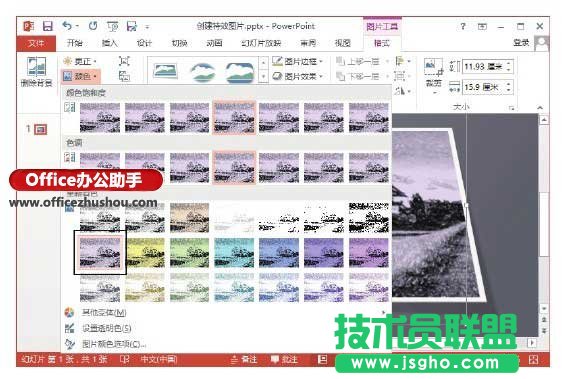Open Size group dialog launcher
Screen dimensions: 562x379
(511, 107)
